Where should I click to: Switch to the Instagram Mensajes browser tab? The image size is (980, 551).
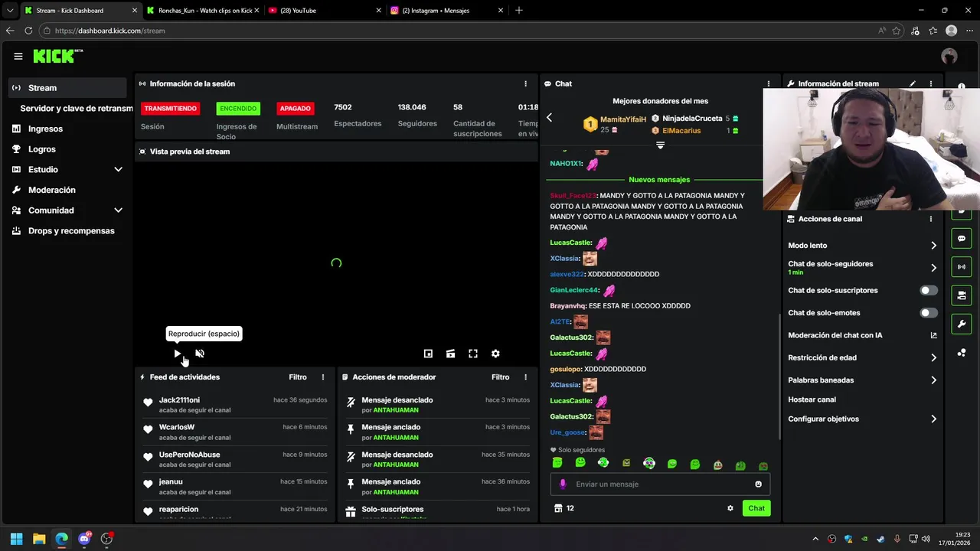click(x=446, y=11)
